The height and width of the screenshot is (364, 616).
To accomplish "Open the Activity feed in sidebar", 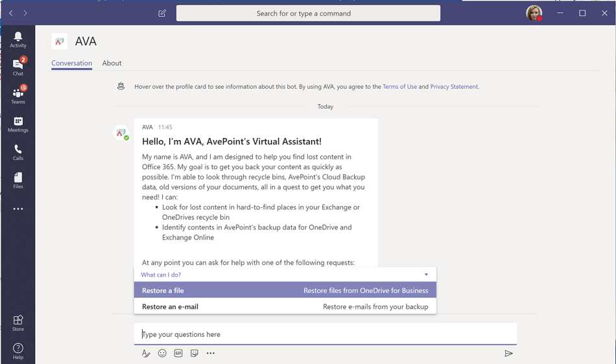I will pyautogui.click(x=18, y=40).
